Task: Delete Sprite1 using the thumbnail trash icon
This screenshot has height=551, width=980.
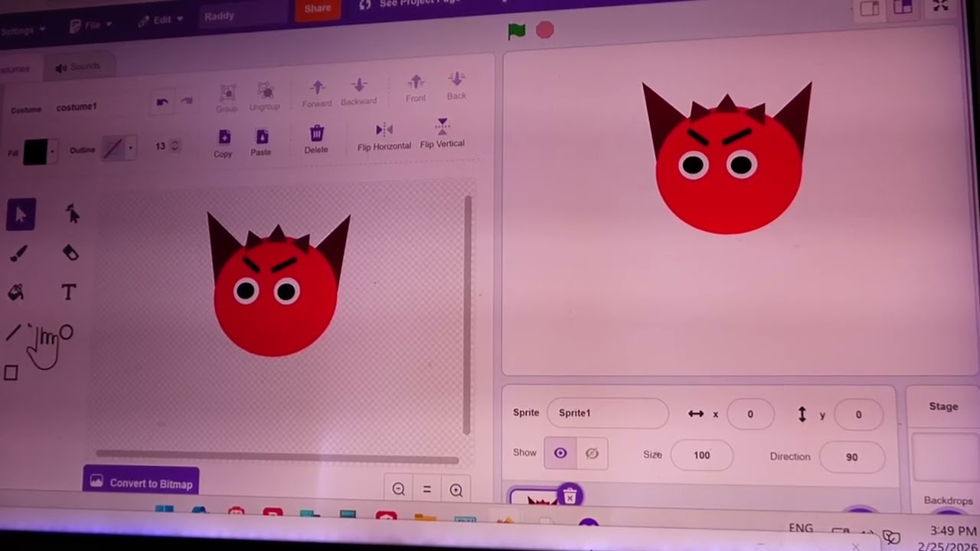Action: [x=570, y=497]
